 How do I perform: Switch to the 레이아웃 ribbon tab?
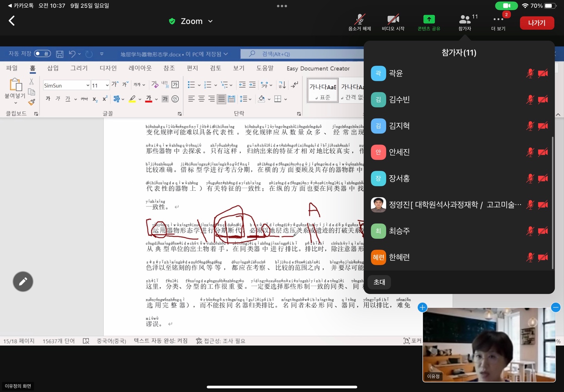point(140,68)
